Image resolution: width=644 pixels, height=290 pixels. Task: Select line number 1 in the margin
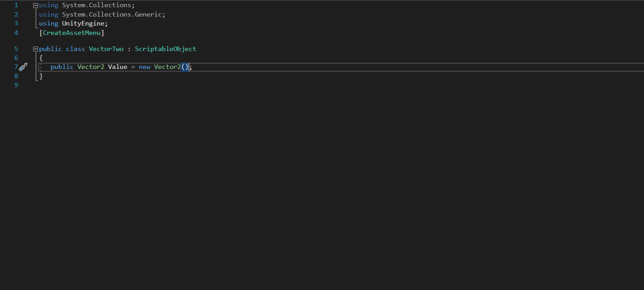(16, 5)
